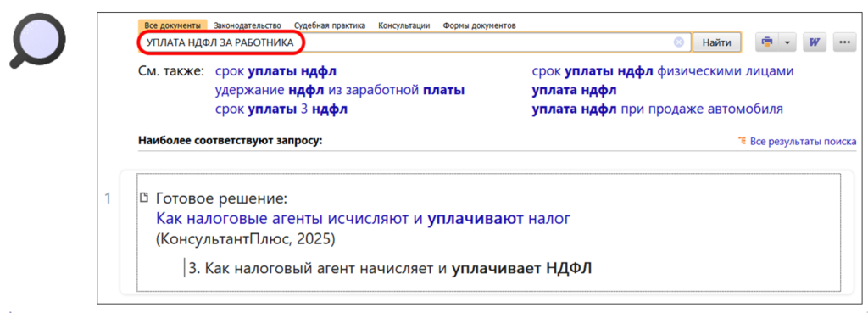Image resolution: width=868 pixels, height=313 pixels.
Task: Open the Судебная практика tab
Action: [330, 25]
